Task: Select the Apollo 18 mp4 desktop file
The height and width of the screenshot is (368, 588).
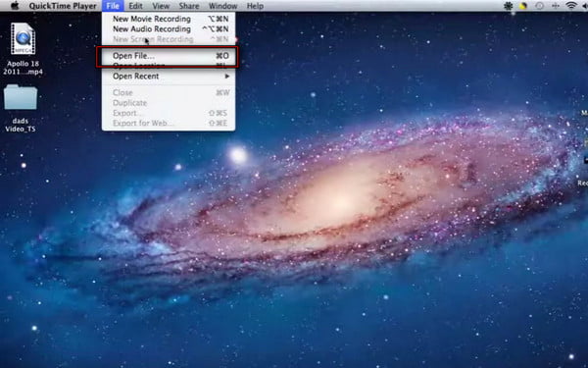Action: click(23, 49)
